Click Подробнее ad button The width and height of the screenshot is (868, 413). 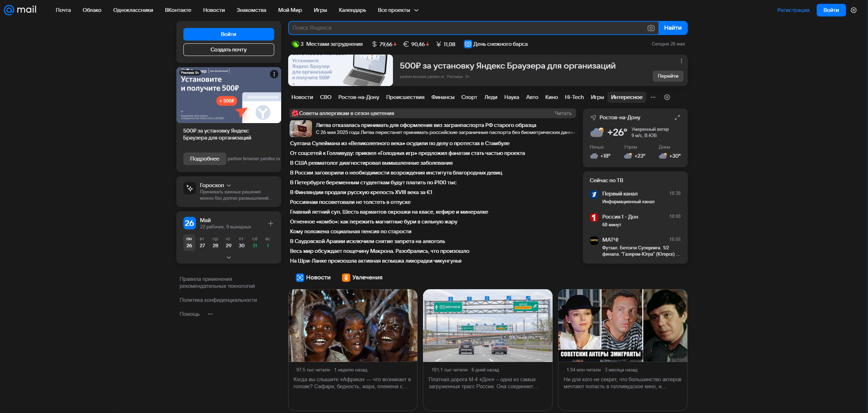(x=205, y=159)
